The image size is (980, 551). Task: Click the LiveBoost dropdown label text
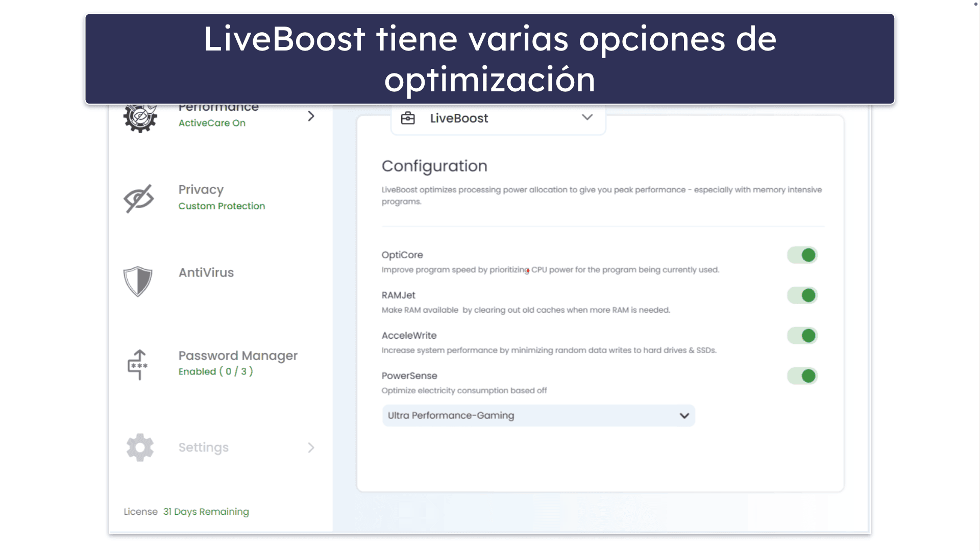459,118
